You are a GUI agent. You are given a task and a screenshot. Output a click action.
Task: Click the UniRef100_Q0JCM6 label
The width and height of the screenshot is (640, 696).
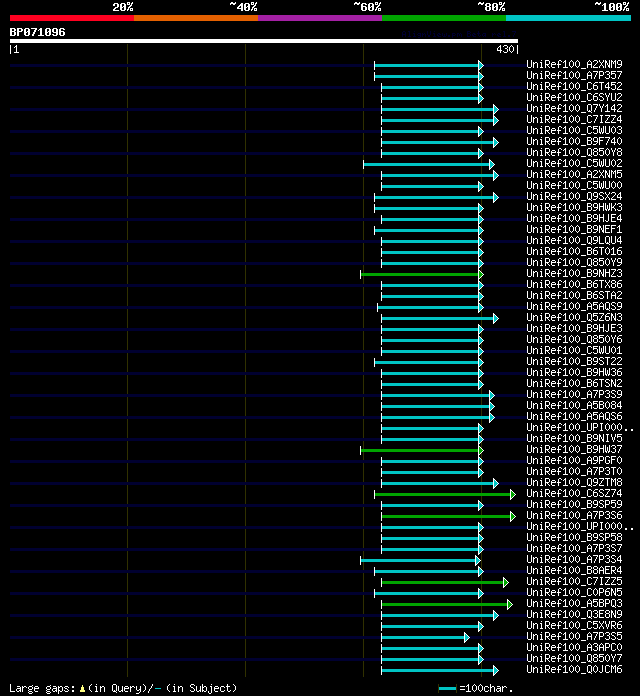tap(574, 670)
